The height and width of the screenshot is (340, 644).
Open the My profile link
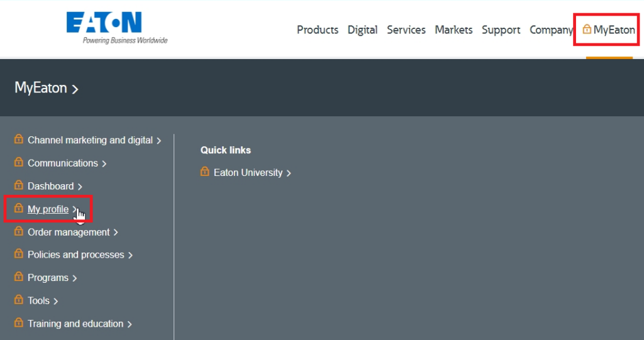coord(48,209)
